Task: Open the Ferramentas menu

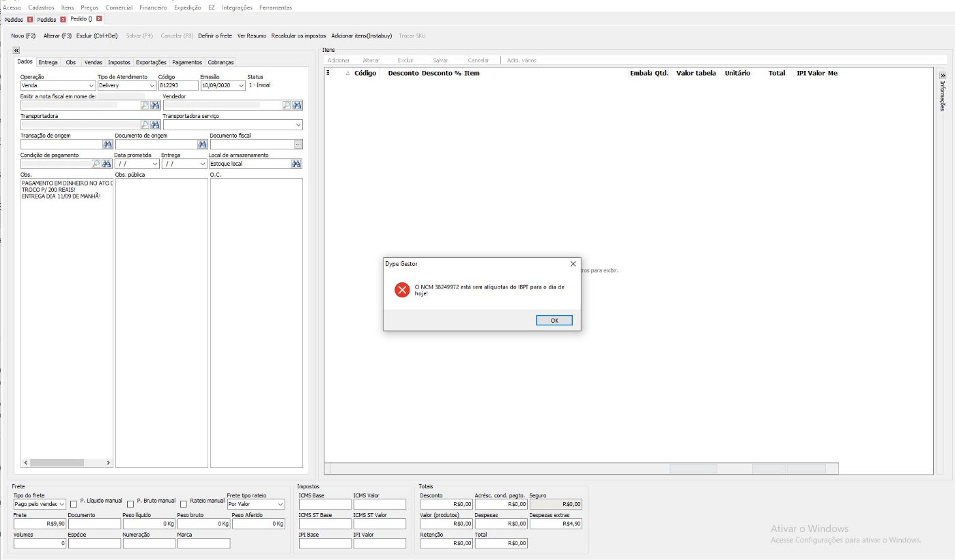Action: pyautogui.click(x=276, y=8)
